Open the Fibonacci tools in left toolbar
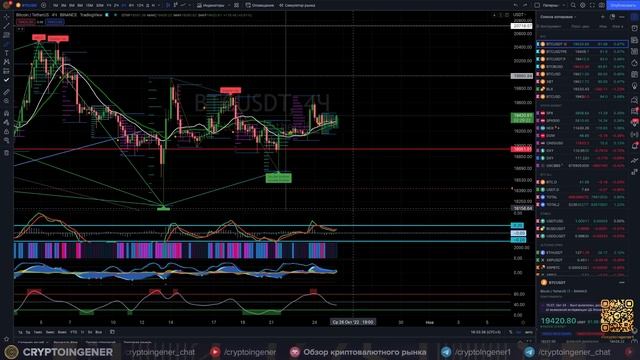The image size is (640, 360). pos(7,35)
